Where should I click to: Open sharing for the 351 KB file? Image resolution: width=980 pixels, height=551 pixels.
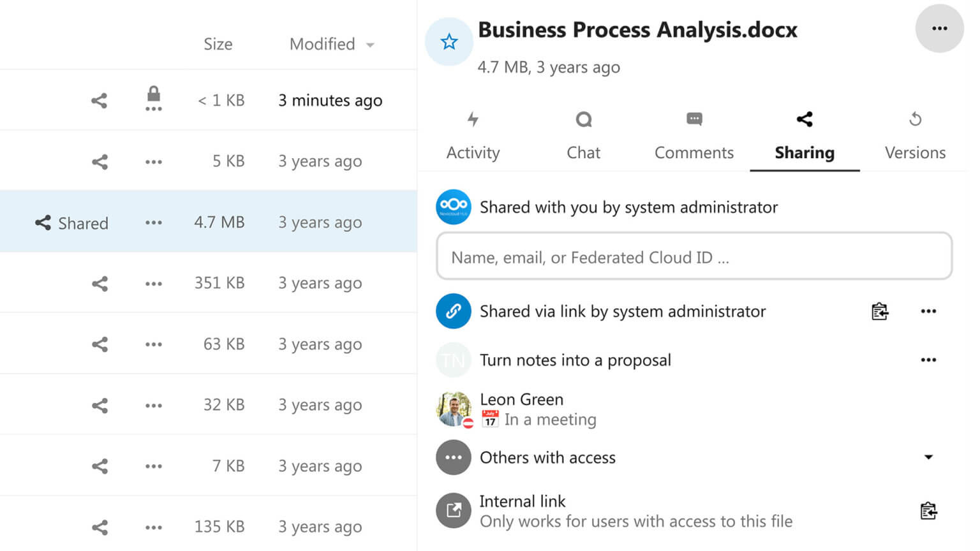100,283
